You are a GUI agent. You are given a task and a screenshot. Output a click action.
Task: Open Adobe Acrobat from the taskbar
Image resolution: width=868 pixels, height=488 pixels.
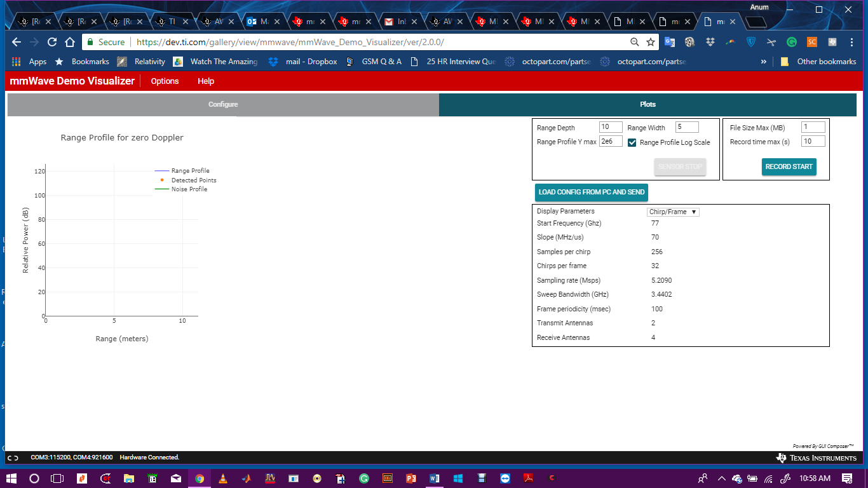click(529, 478)
